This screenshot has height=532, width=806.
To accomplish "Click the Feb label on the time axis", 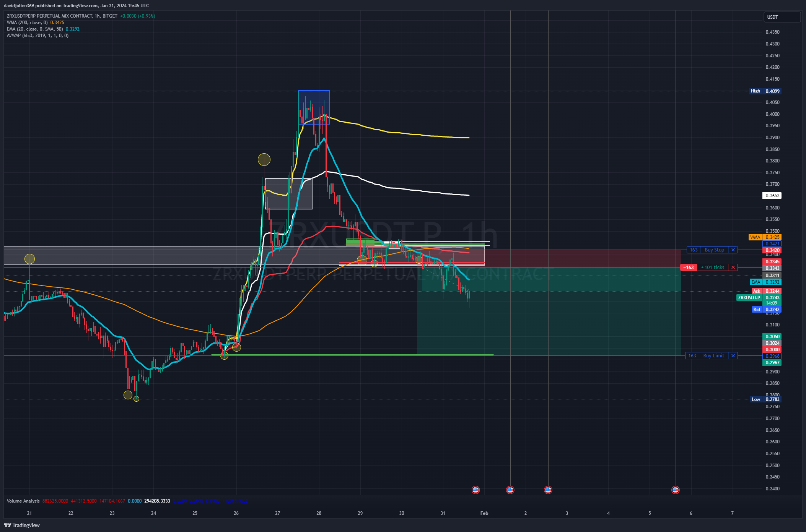I will pos(484,513).
